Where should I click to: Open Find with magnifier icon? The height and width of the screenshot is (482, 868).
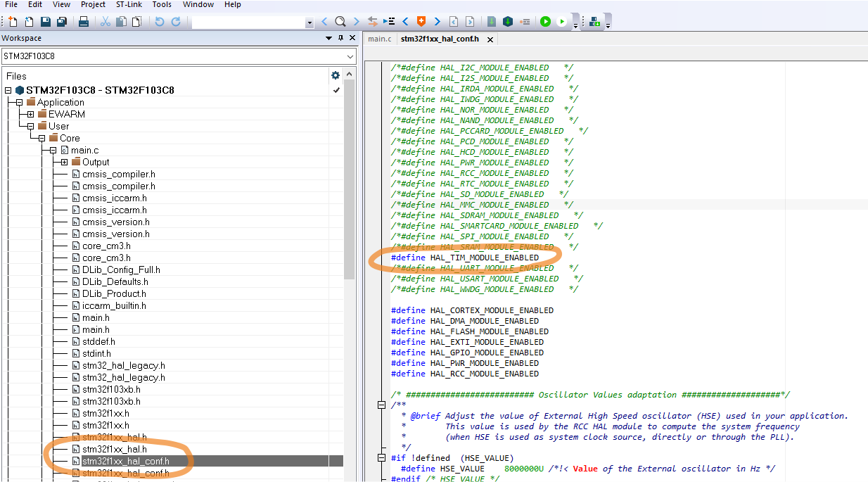click(340, 22)
